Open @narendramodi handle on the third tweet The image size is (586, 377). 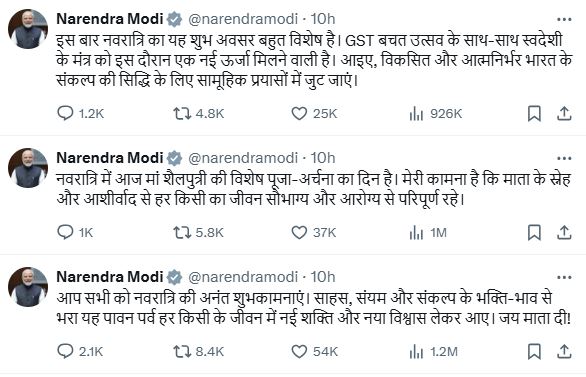(x=243, y=277)
